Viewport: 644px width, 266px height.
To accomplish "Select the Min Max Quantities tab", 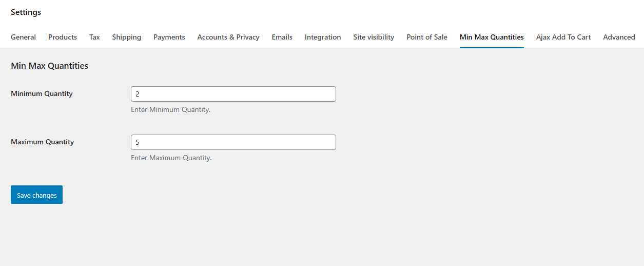I will click(492, 37).
